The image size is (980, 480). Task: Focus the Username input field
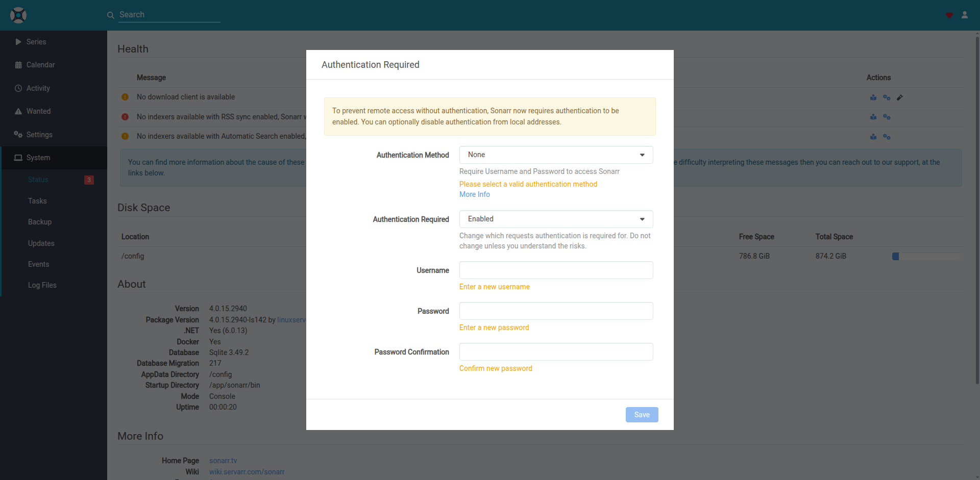click(x=556, y=270)
